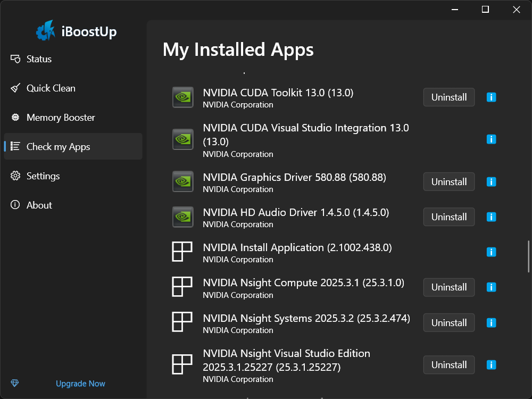
Task: Show info for NVIDIA Nsight Systems
Action: tap(491, 323)
